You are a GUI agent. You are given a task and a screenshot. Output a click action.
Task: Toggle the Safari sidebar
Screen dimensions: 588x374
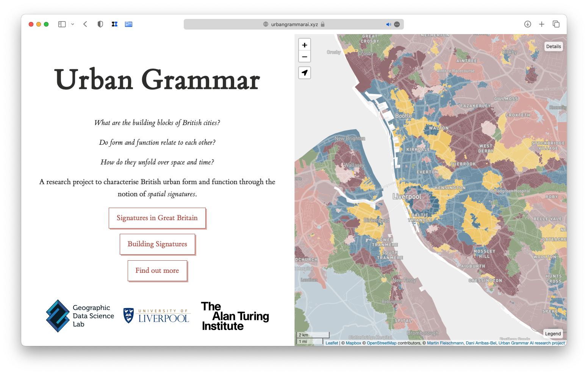click(62, 24)
